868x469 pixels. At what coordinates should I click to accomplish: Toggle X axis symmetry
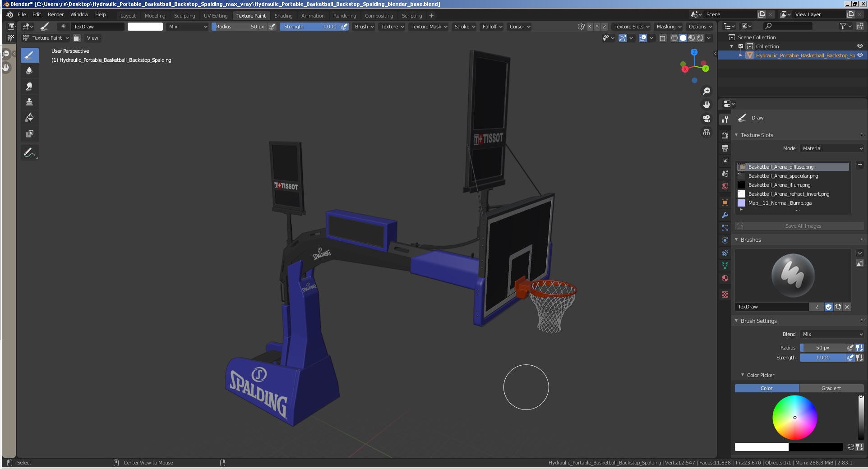589,27
